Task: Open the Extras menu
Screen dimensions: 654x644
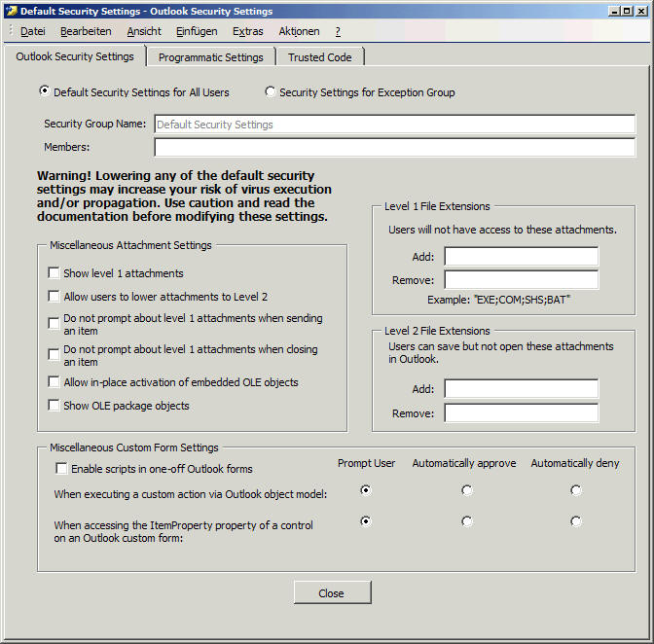Action: (x=248, y=32)
